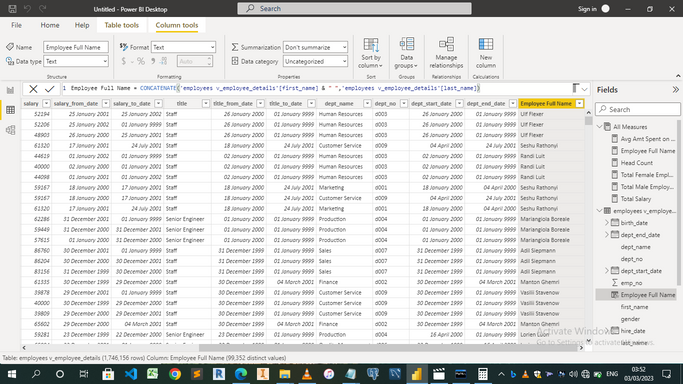Open filter dropdown for Employee Full Name column
This screenshot has height=384, width=683.
(x=579, y=104)
